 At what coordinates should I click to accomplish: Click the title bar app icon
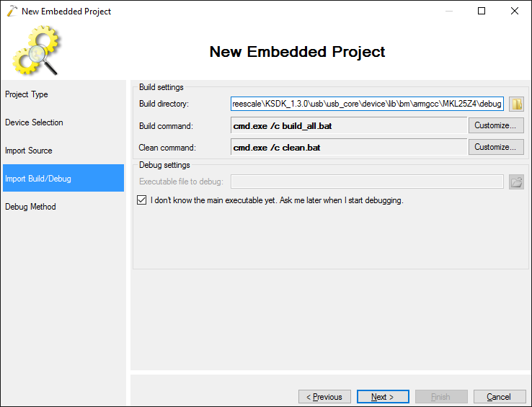point(11,11)
